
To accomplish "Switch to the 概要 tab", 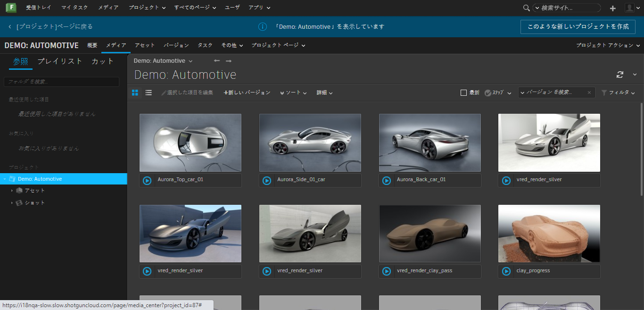I will pos(92,45).
